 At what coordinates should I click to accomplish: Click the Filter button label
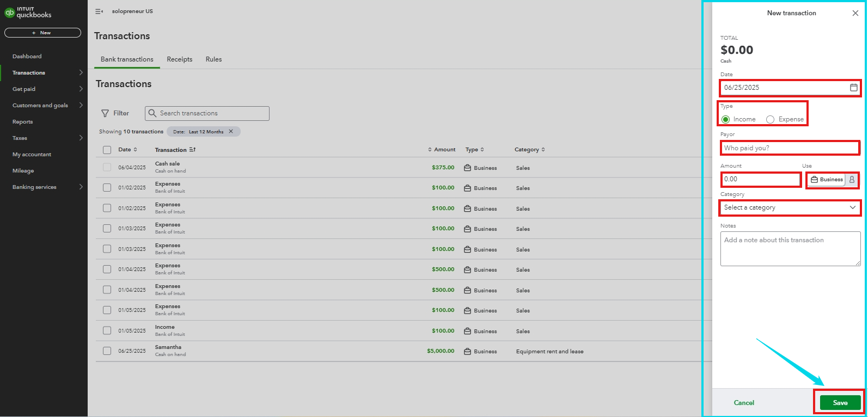(121, 113)
